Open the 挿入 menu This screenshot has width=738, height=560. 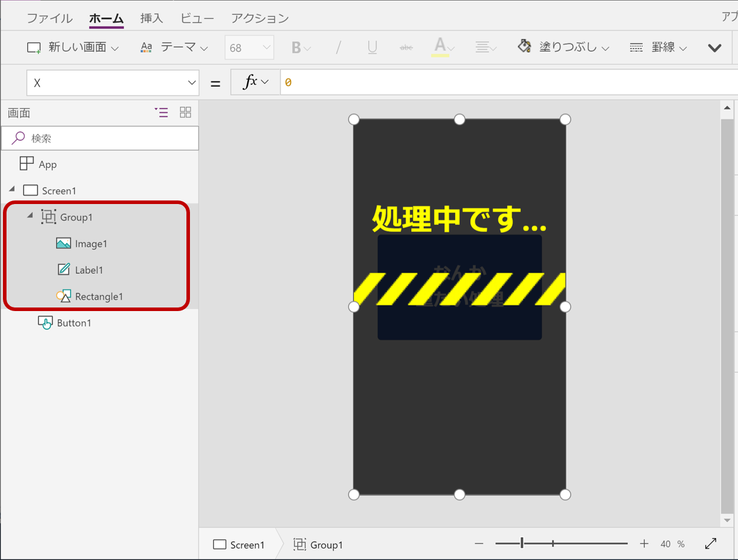152,18
